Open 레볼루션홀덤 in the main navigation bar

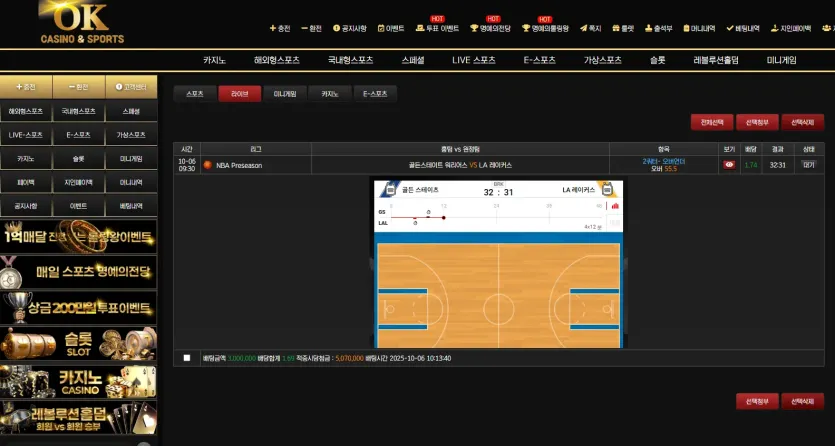click(x=716, y=60)
